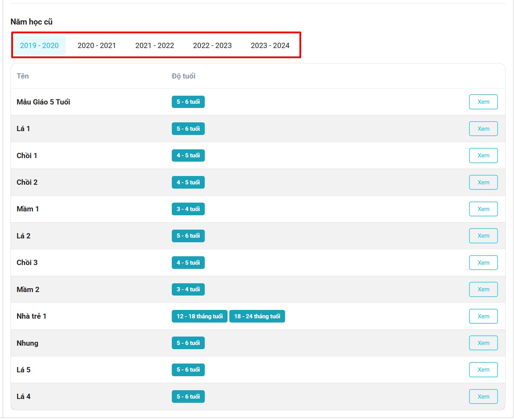Click the Mẫu Giáo 5 Tuổi class name
The image size is (514, 420).
43,102
